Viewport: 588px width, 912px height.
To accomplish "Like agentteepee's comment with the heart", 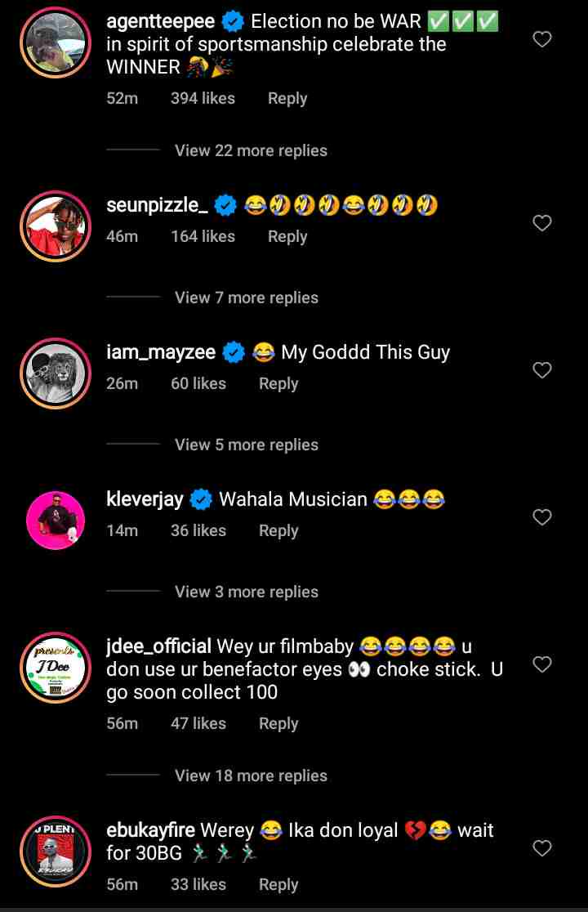I will 542,39.
